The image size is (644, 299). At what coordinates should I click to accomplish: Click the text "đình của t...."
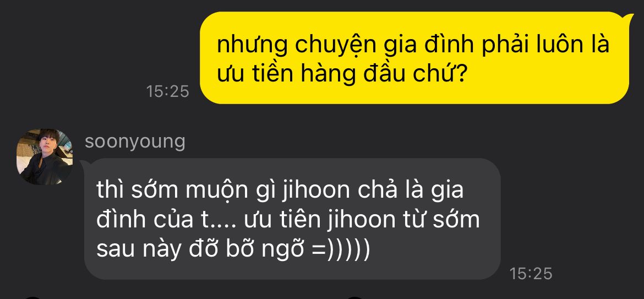point(167,220)
